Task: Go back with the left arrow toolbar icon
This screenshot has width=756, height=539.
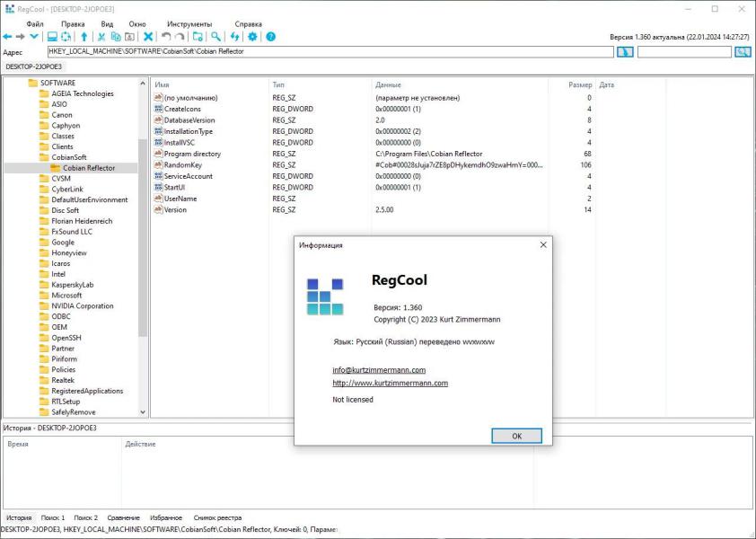Action: 7,37
